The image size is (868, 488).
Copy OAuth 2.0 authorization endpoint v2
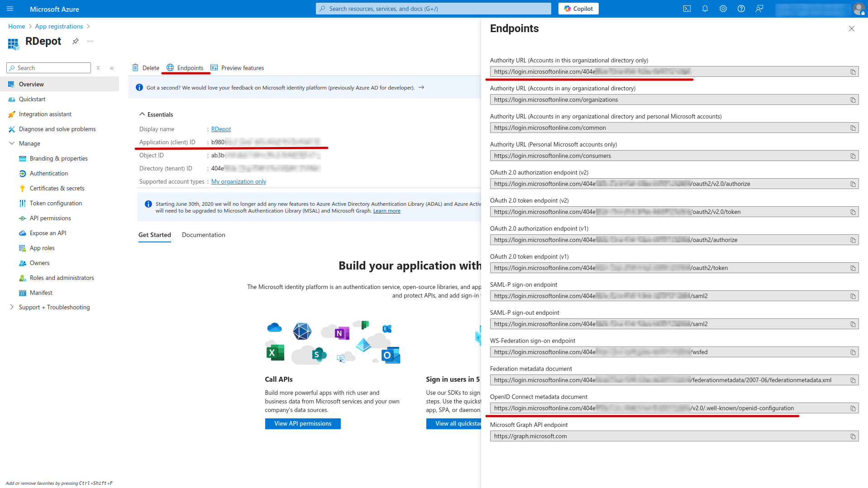pos(853,184)
